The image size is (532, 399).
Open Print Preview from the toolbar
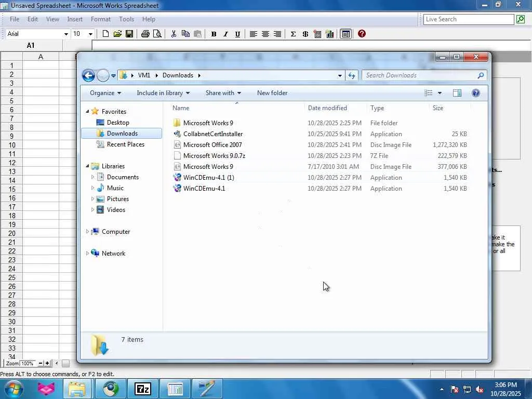pos(157,34)
